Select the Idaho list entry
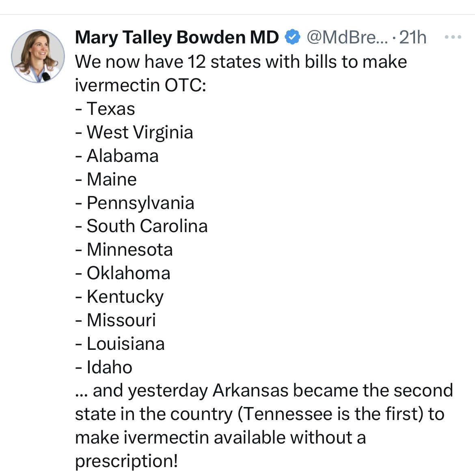475x476 pixels. pos(109,367)
